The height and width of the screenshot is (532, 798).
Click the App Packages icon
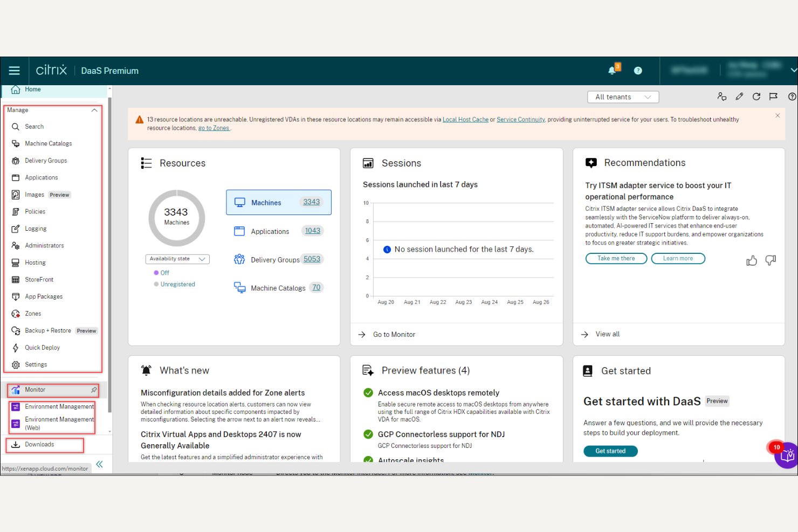16,297
